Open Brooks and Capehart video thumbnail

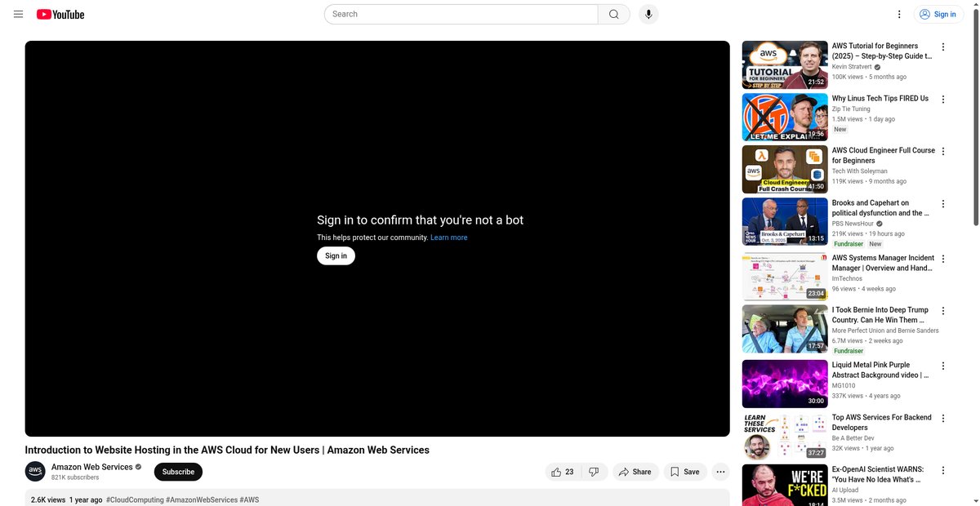(x=785, y=222)
